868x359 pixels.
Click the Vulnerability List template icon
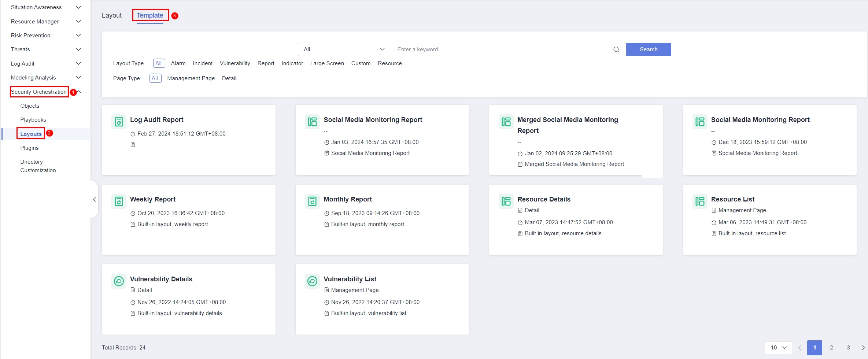click(x=312, y=281)
